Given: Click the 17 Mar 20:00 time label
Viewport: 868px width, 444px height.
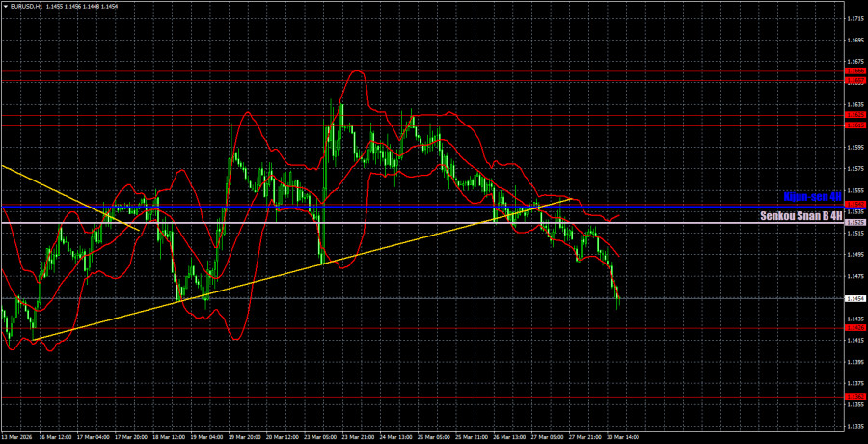Looking at the screenshot, I should [x=129, y=437].
